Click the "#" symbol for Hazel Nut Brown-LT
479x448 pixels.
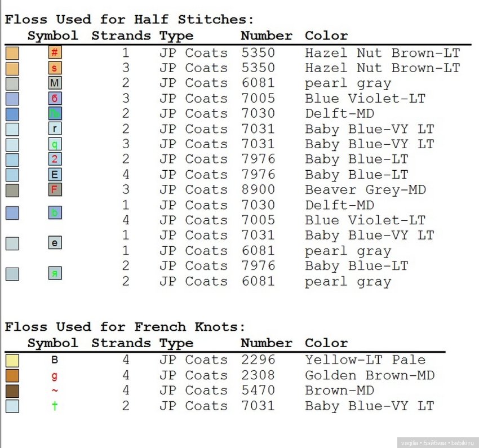pyautogui.click(x=55, y=53)
